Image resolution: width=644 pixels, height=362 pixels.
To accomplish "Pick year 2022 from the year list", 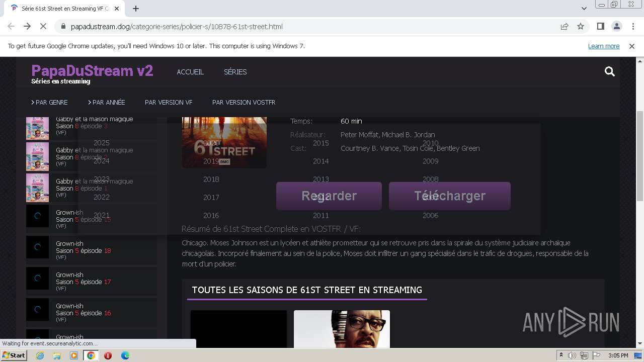I will [x=102, y=197].
